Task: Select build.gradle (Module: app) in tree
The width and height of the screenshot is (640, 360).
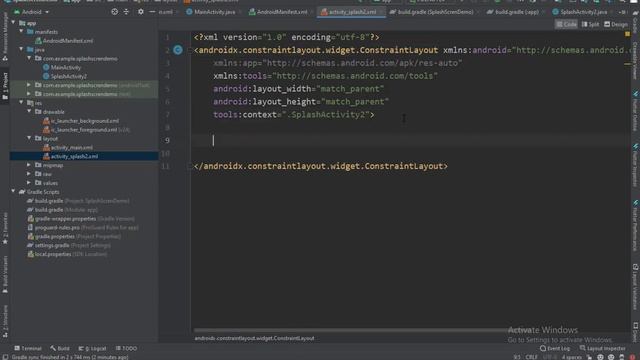Action: coord(62,210)
